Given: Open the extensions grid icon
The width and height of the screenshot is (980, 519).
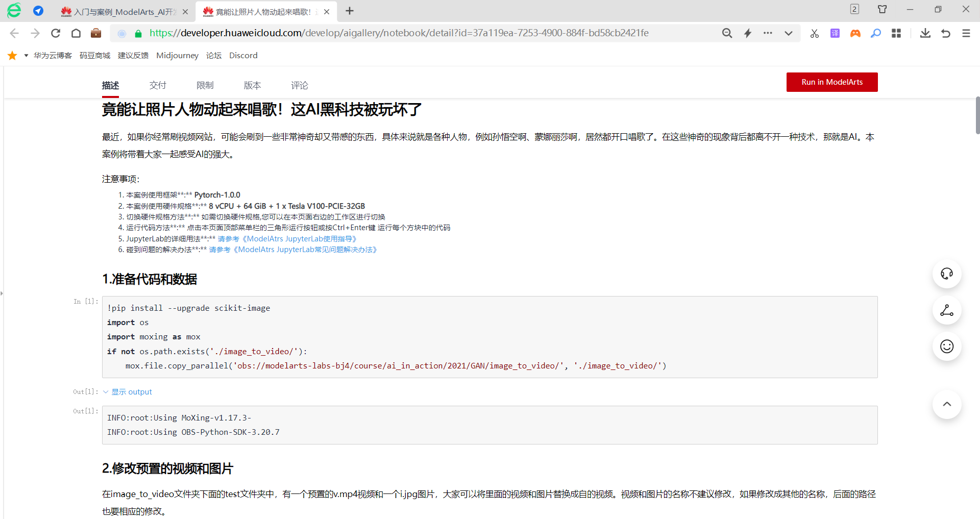Looking at the screenshot, I should click(x=896, y=33).
